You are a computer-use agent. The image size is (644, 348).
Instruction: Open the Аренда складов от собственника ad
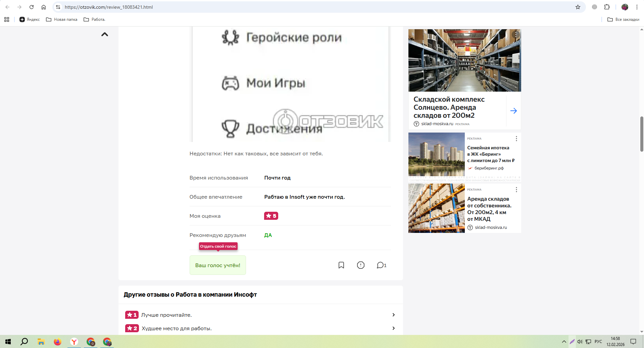(x=489, y=209)
